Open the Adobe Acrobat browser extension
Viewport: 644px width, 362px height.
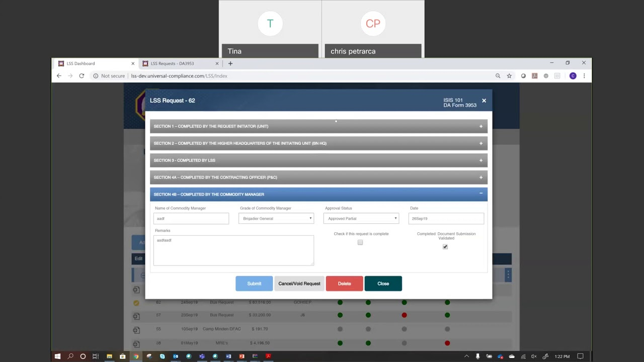[534, 76]
